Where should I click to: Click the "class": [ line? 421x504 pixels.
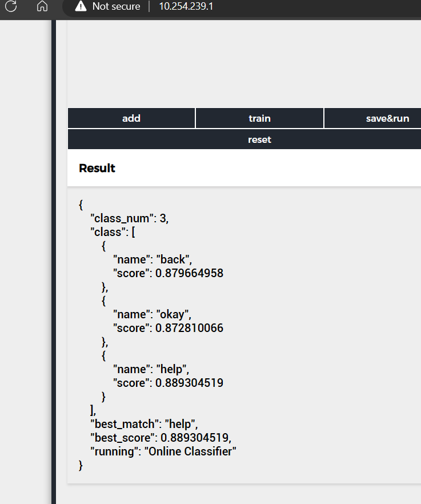[x=113, y=232]
